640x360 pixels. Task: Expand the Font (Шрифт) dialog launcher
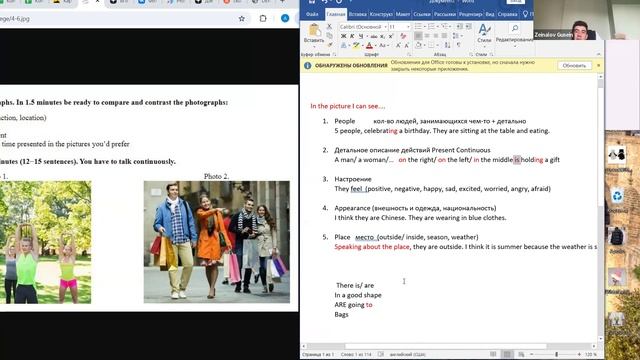pos(409,54)
